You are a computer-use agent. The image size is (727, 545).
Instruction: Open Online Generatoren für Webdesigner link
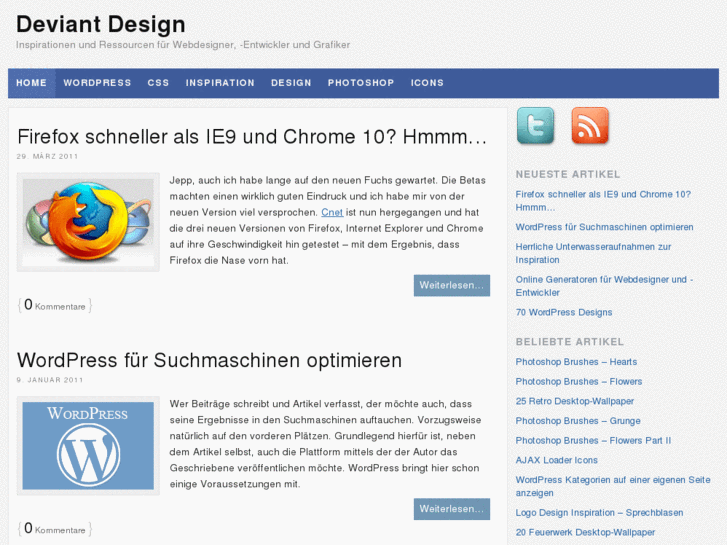[x=605, y=286]
